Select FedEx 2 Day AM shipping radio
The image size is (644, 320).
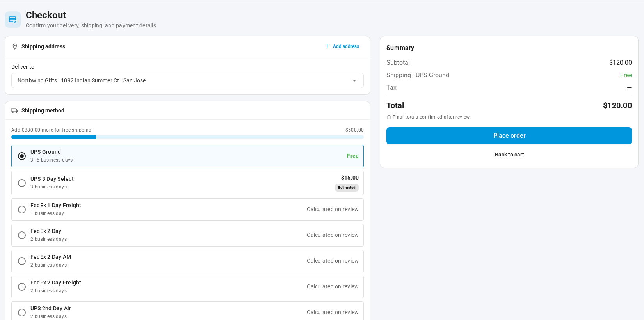(x=22, y=261)
